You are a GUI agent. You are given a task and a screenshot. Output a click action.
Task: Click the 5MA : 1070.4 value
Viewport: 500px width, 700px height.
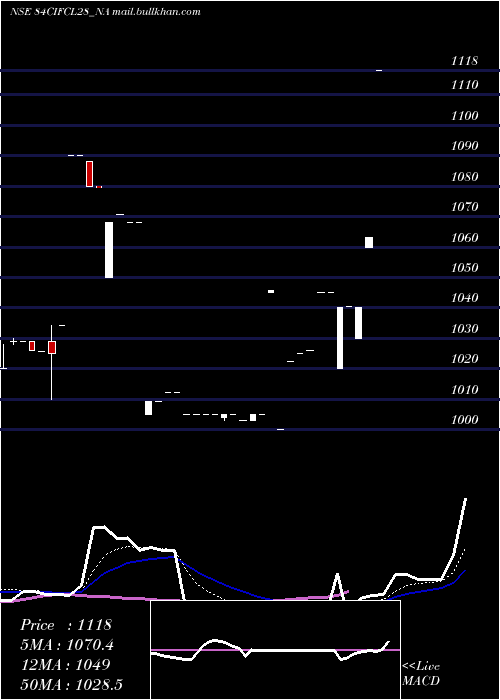pyautogui.click(x=67, y=645)
